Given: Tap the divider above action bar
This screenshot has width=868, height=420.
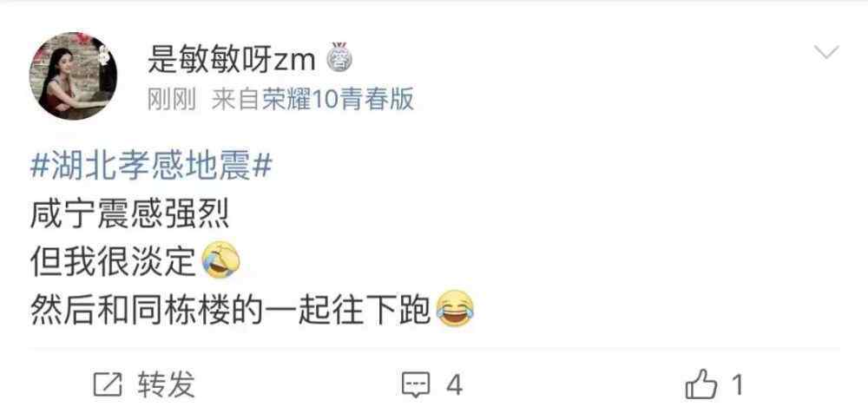Looking at the screenshot, I should [x=435, y=349].
